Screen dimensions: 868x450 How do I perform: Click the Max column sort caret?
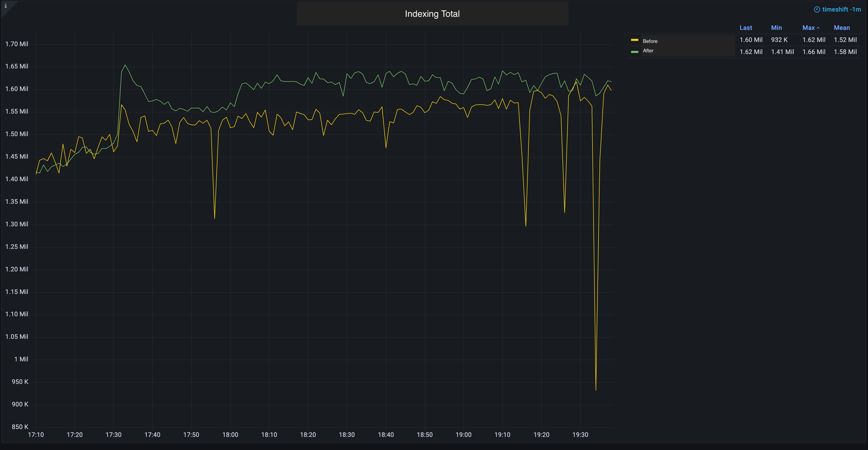pos(818,28)
